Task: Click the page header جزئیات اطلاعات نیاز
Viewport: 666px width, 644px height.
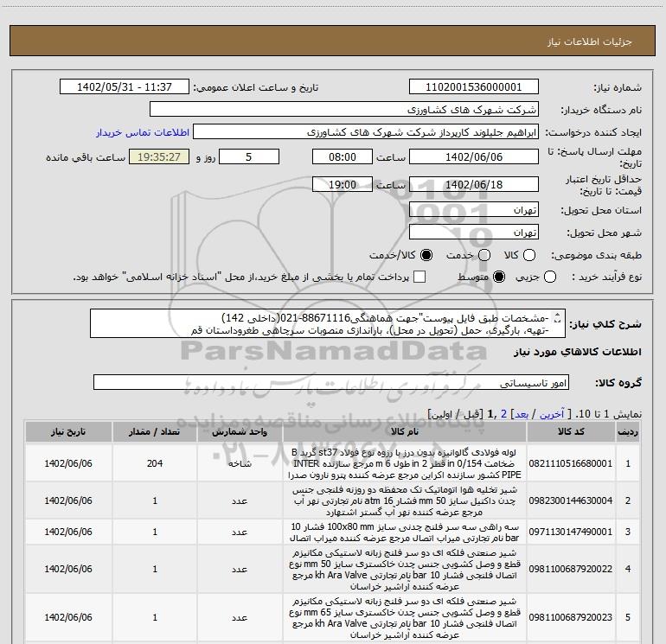Action: (590, 41)
